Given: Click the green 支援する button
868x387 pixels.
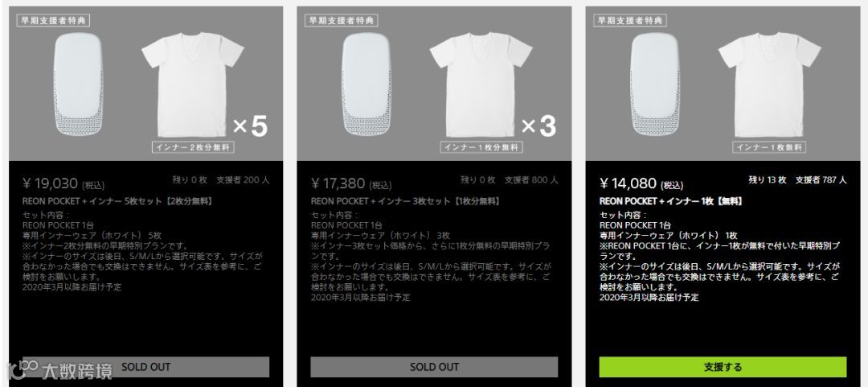Looking at the screenshot, I should pos(723,367).
